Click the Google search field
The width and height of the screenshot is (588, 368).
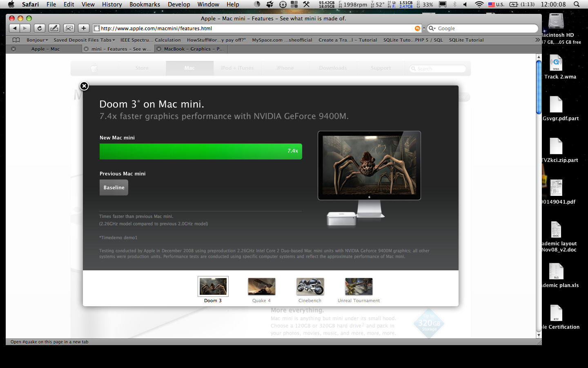(x=483, y=28)
